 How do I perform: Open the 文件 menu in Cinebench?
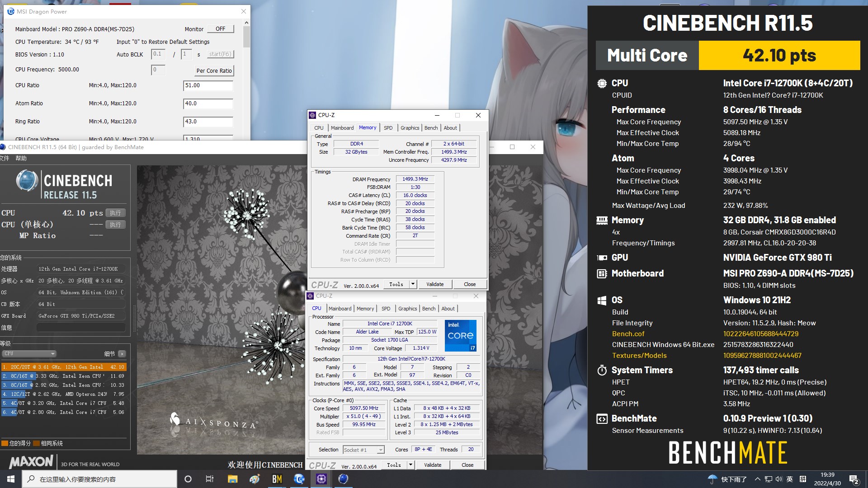(5, 158)
